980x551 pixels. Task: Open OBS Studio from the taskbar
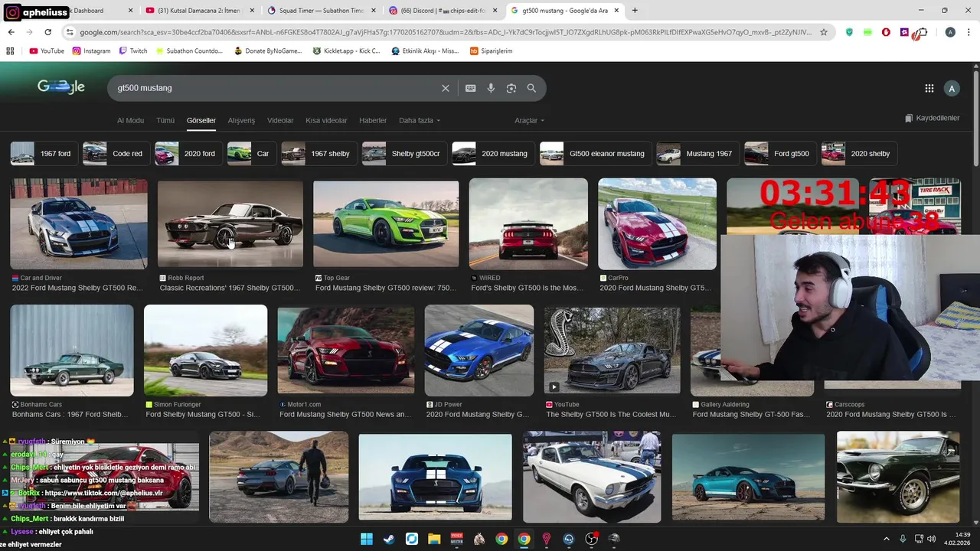tap(591, 539)
